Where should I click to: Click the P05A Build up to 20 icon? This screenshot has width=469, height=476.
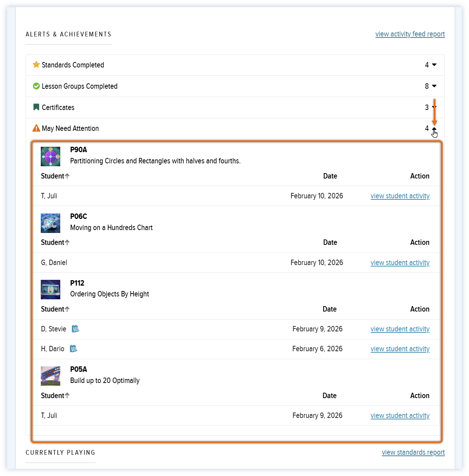click(51, 376)
